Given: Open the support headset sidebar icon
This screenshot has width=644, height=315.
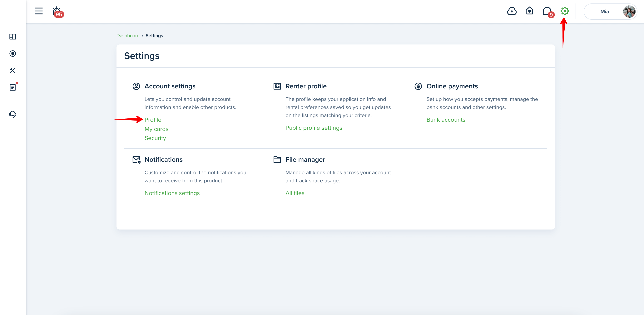Looking at the screenshot, I should [12, 114].
